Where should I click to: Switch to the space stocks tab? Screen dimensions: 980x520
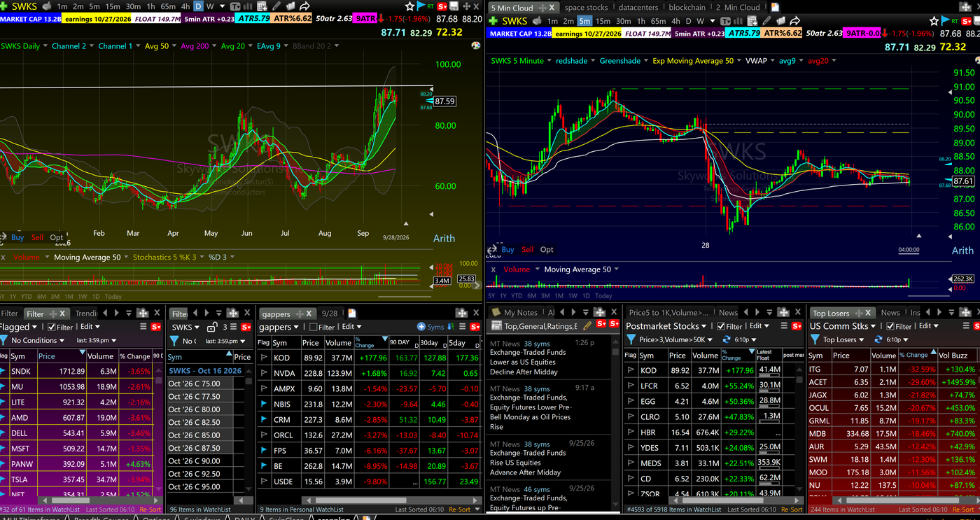point(586,8)
